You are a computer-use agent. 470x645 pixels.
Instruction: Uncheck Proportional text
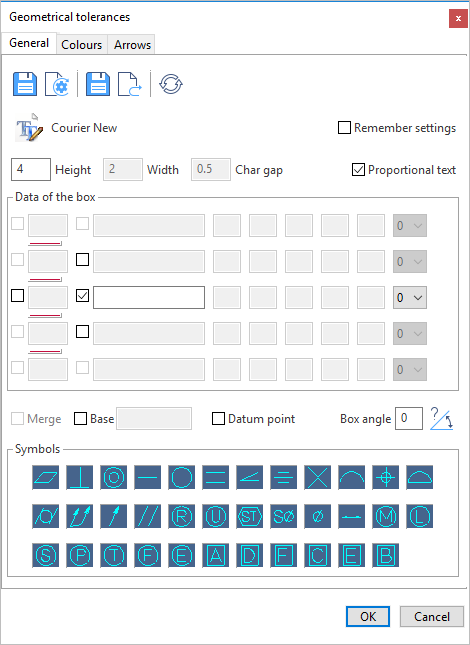click(x=358, y=169)
